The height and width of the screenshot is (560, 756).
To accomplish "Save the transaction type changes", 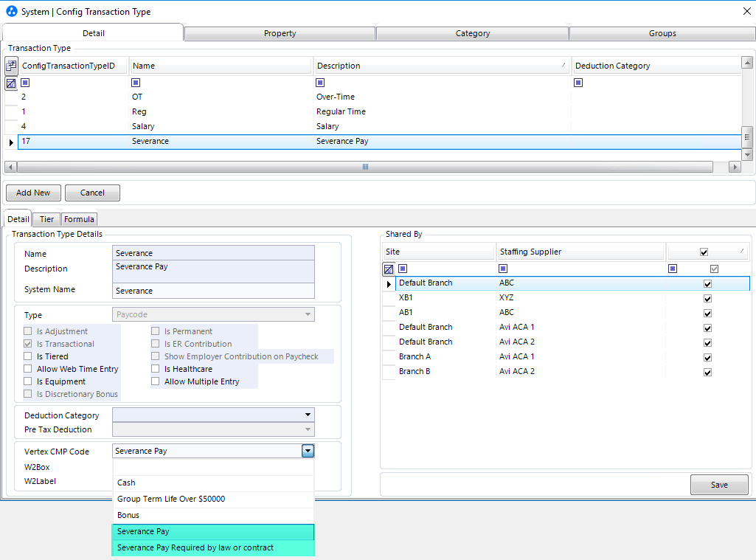I will click(x=719, y=485).
